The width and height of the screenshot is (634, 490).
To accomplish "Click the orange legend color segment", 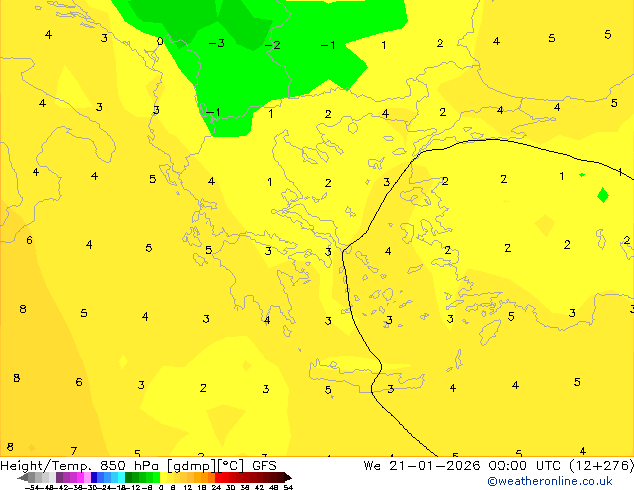I will [198, 477].
